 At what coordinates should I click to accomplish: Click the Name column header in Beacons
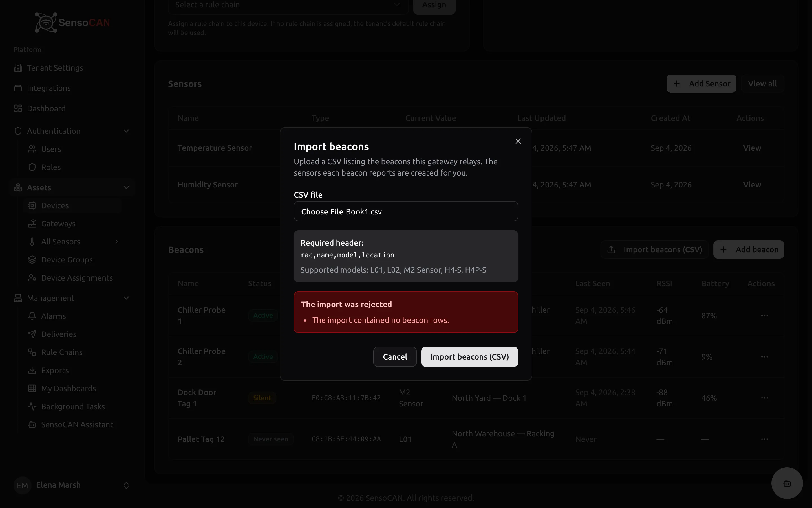tap(188, 284)
